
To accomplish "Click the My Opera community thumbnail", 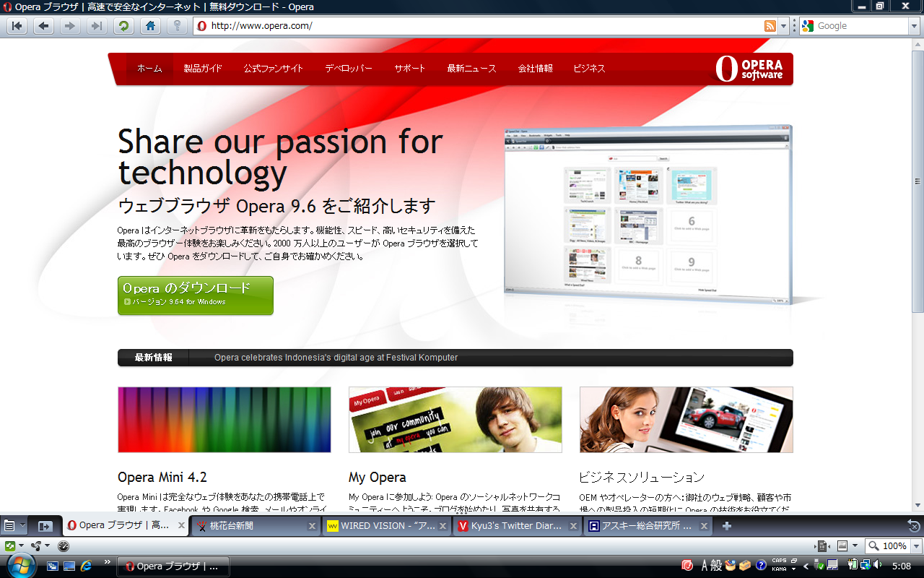I will coord(456,420).
